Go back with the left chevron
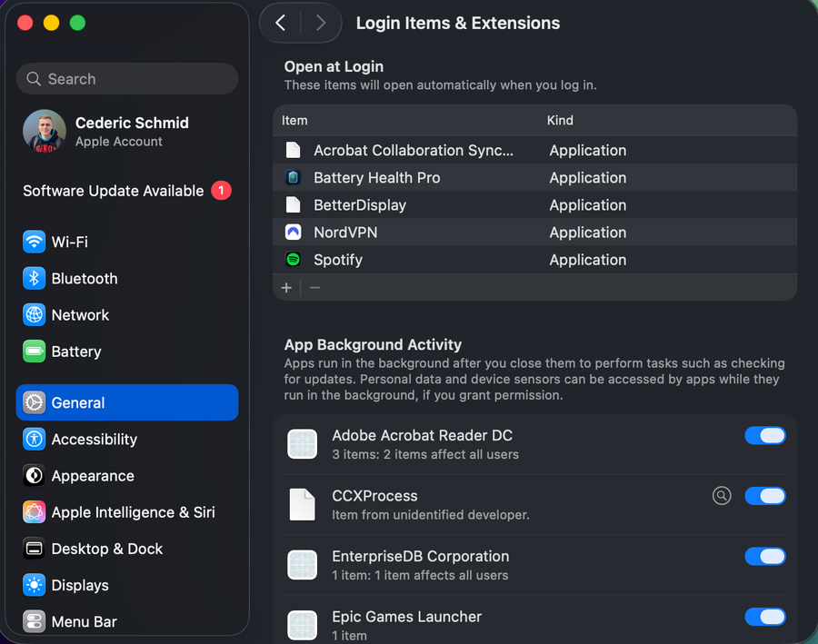 281,23
